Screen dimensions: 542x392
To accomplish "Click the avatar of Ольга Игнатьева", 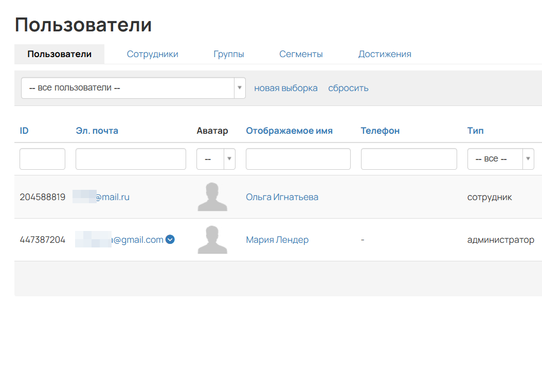I will tap(212, 197).
